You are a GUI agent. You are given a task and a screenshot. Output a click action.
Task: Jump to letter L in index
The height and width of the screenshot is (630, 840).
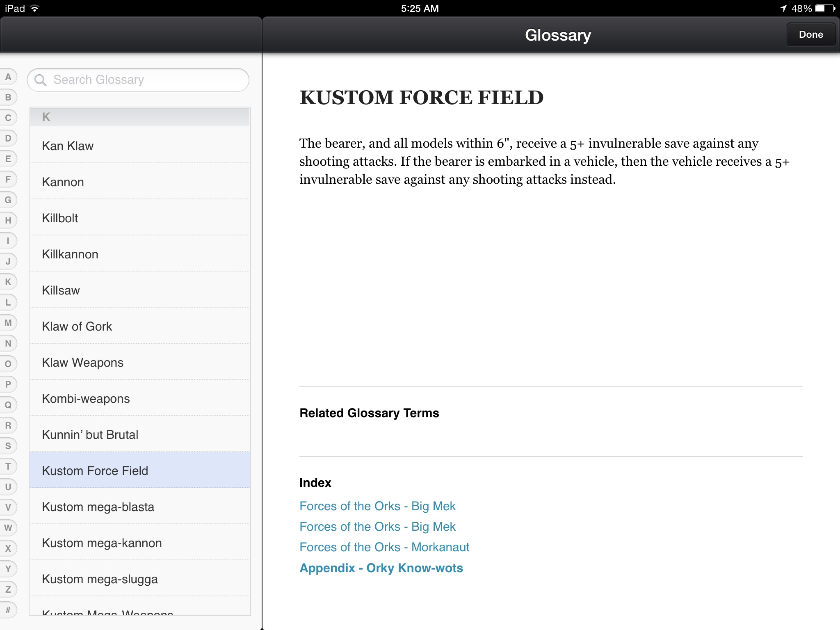[x=8, y=302]
